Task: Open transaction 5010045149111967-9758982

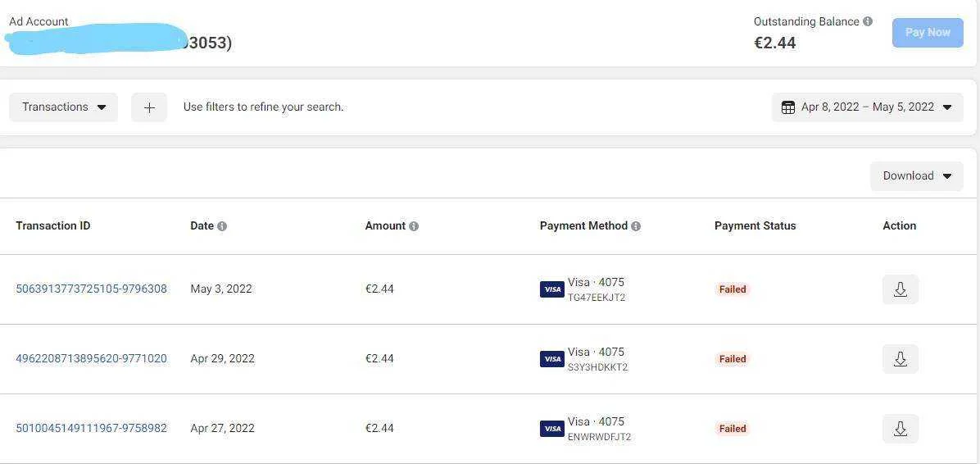Action: tap(91, 428)
